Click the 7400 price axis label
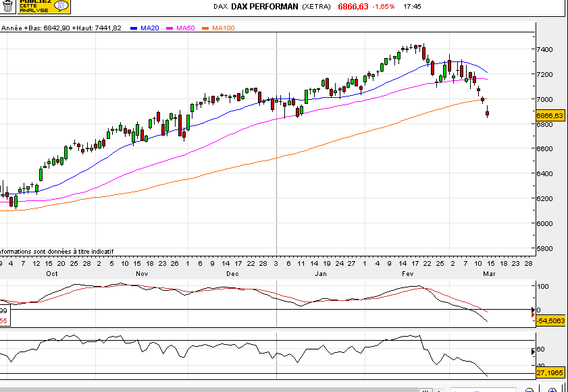The image size is (568, 392). (544, 49)
